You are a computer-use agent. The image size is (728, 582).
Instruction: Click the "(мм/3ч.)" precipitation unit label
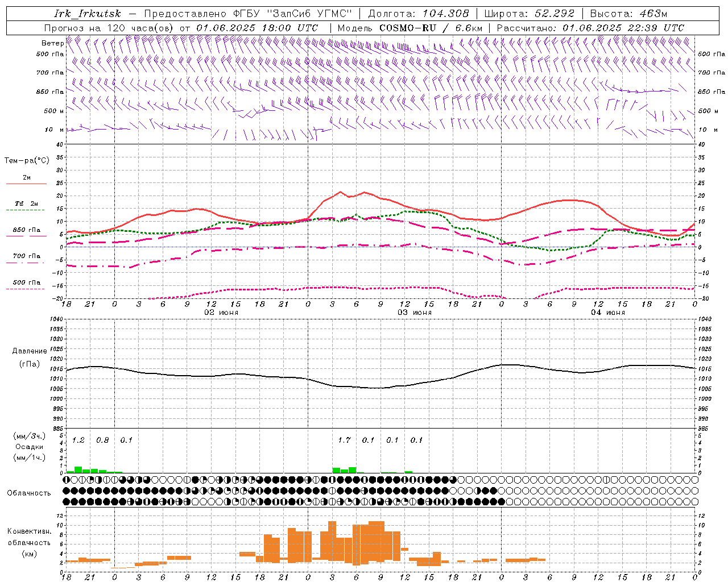[x=30, y=436]
